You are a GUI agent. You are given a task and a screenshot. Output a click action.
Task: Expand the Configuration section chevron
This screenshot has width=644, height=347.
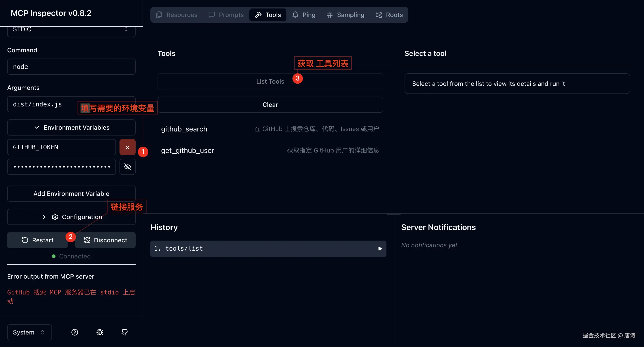coord(44,217)
